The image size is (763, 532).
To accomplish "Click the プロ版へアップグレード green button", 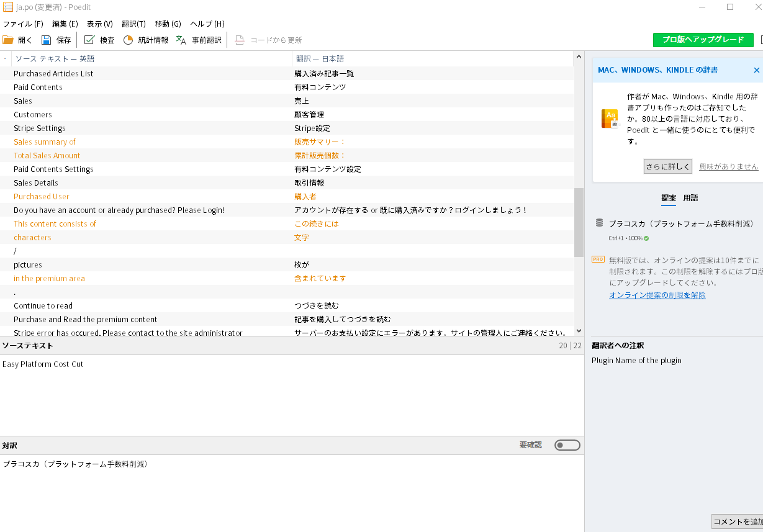I will coord(703,40).
